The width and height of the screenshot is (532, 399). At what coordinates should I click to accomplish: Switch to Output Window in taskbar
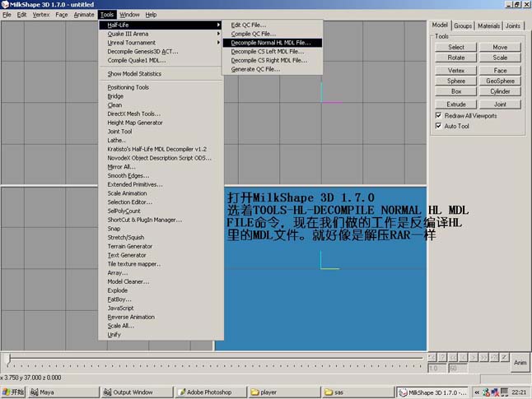point(138,392)
